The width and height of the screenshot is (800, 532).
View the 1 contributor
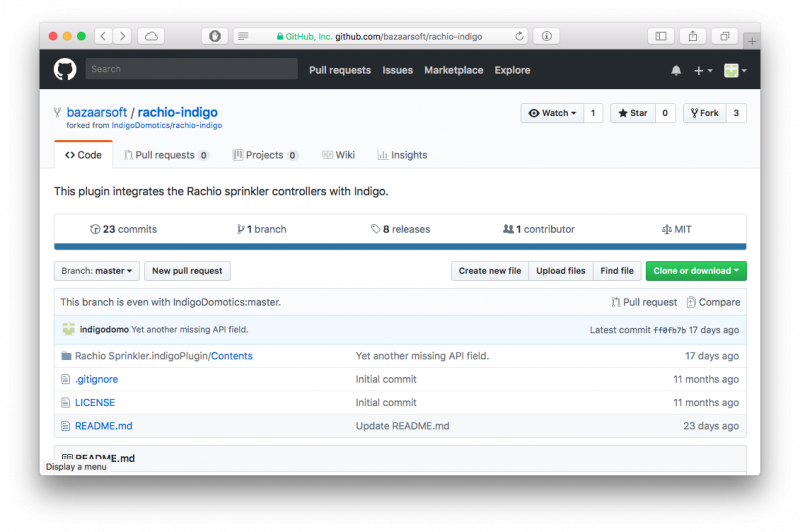539,230
